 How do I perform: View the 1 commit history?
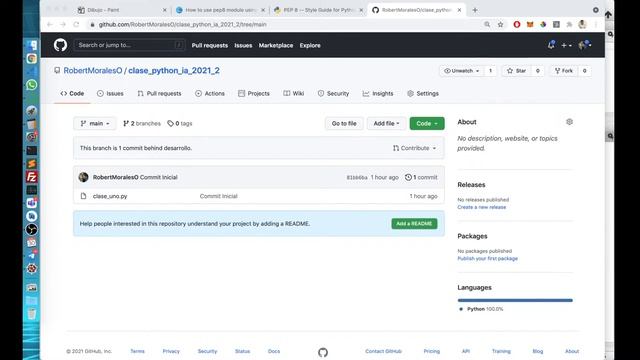(421, 177)
